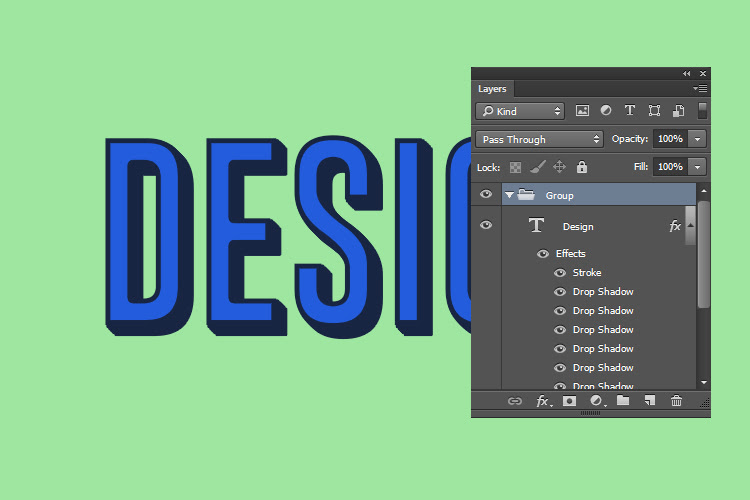
Task: Select the Design layer name
Action: point(578,226)
